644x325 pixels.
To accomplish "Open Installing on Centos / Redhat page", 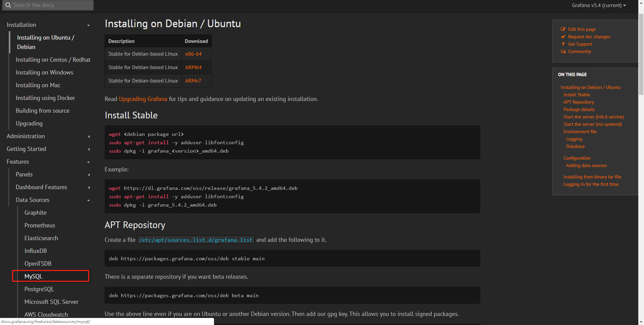I will tap(53, 60).
